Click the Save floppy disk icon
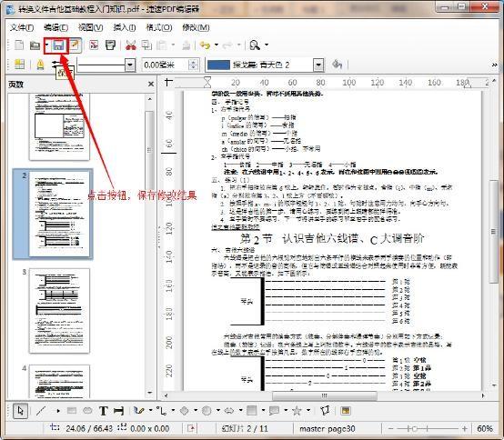The width and height of the screenshot is (504, 440). 58,45
